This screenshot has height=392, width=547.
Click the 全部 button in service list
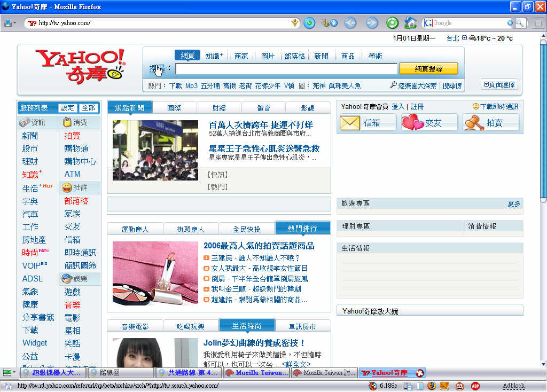tap(89, 108)
